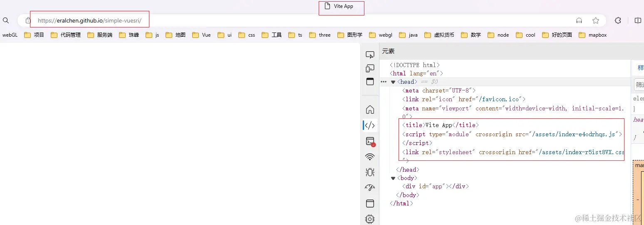
Task: Select the closing </html> tag line
Action: [x=401, y=203]
